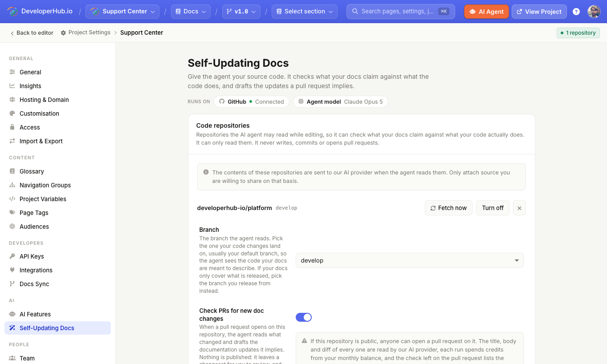Turn off the platform repository
607x364 pixels.
tap(493, 208)
